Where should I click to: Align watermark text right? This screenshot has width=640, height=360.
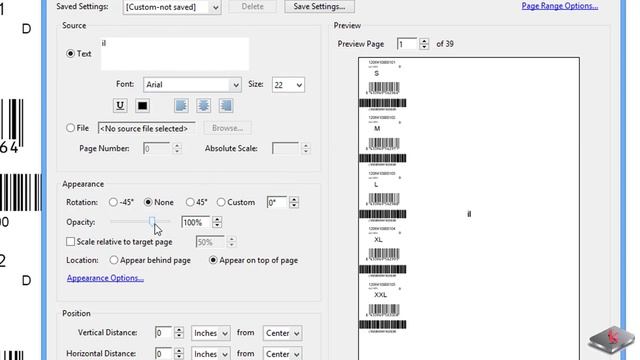click(x=226, y=106)
